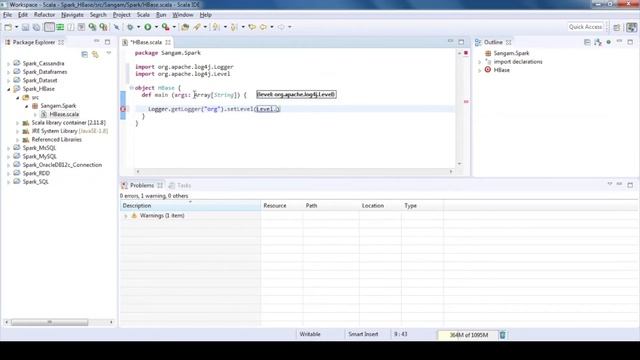Sort by Description column header

click(190, 206)
